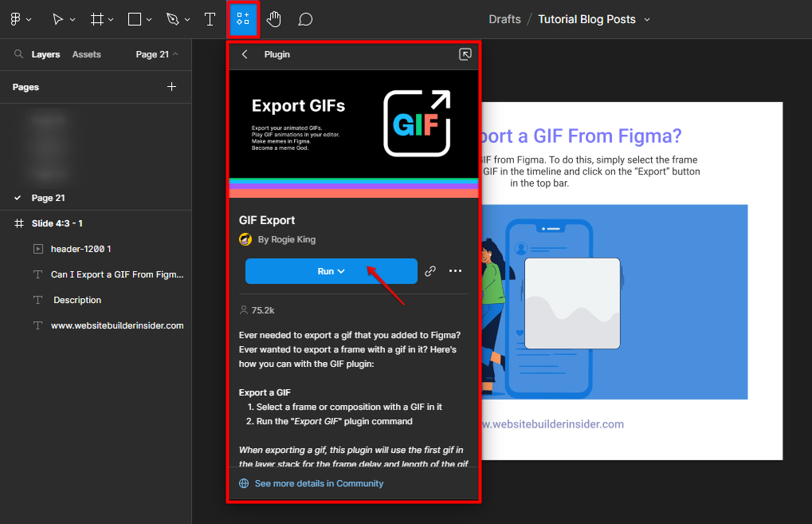Select the Move tool
Viewport: 812px width, 524px height.
click(58, 18)
